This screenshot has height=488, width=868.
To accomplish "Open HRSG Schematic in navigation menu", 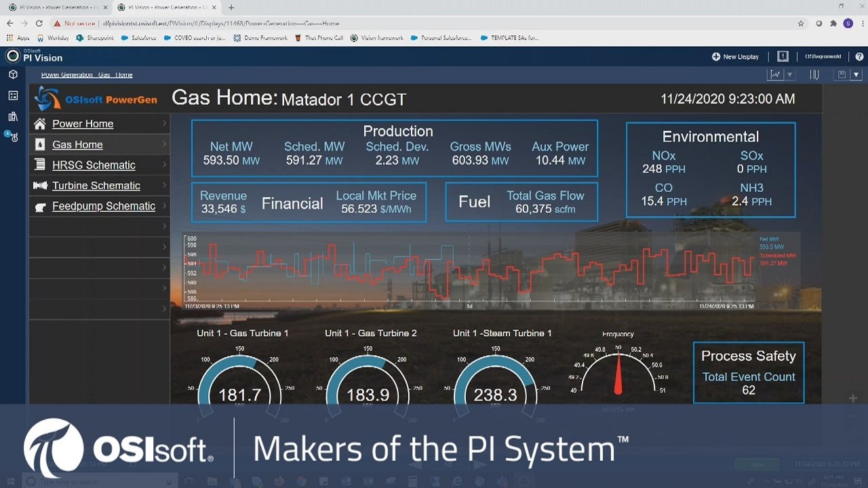I will click(94, 165).
